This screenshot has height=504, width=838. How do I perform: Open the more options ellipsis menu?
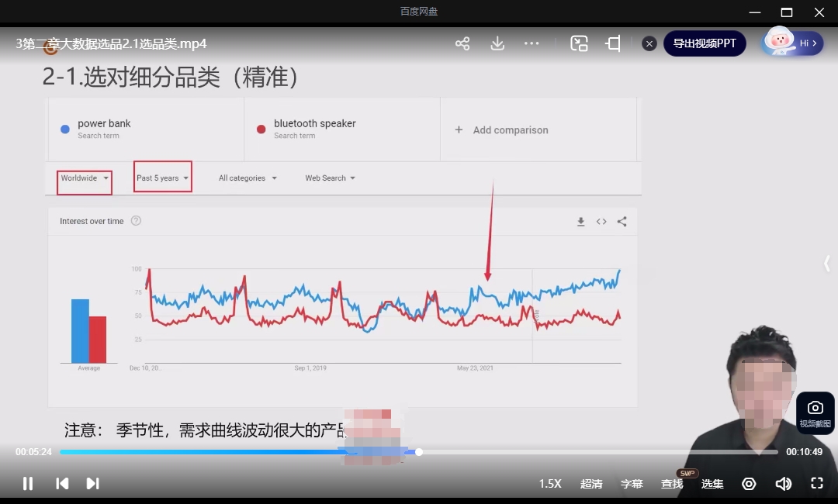pyautogui.click(x=532, y=43)
